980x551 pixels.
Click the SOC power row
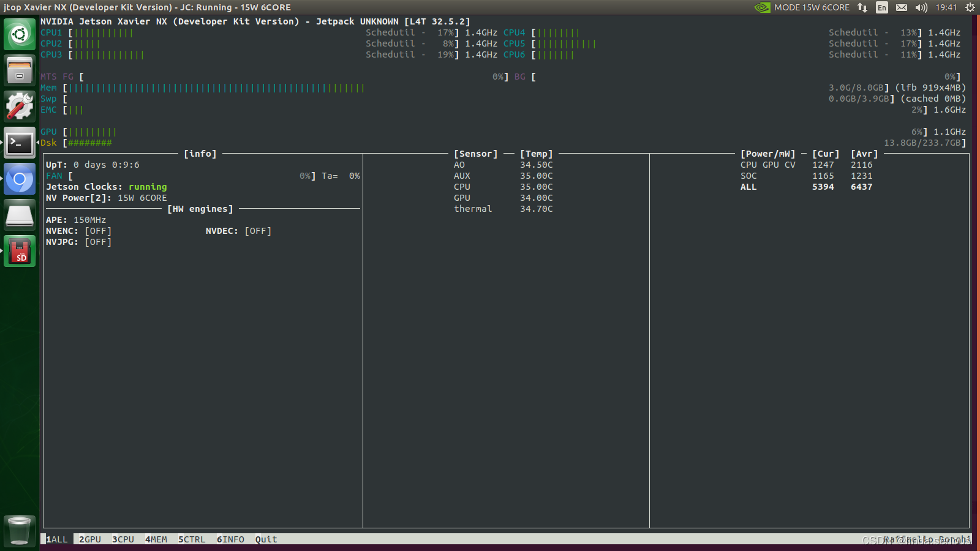coord(807,176)
